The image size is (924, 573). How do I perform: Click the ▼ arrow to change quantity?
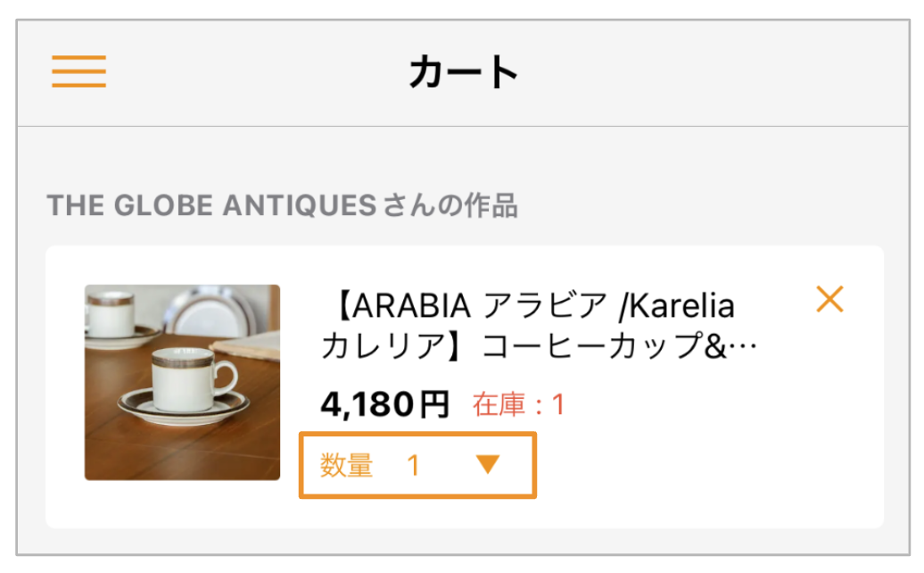click(x=487, y=465)
